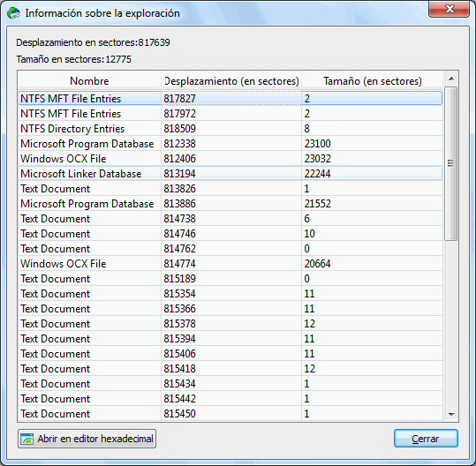Sort by Desplazamiento (en sectores) column
The width and height of the screenshot is (476, 466).
(x=231, y=81)
